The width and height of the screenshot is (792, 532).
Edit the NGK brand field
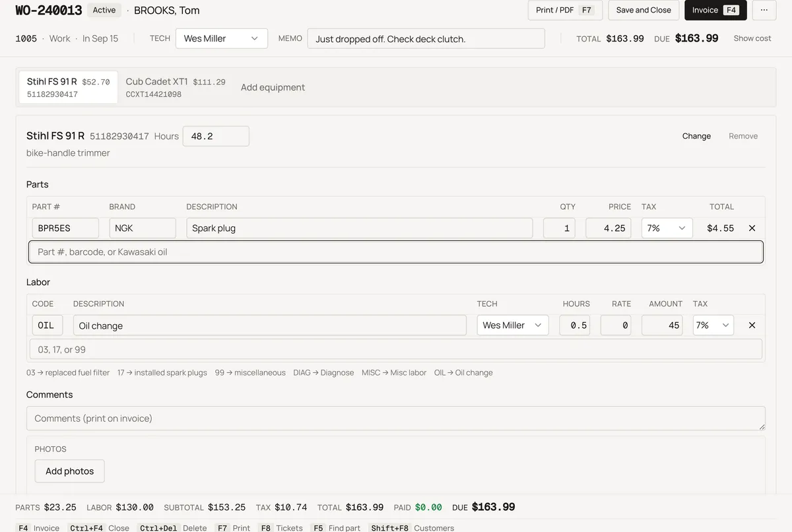[x=143, y=228]
